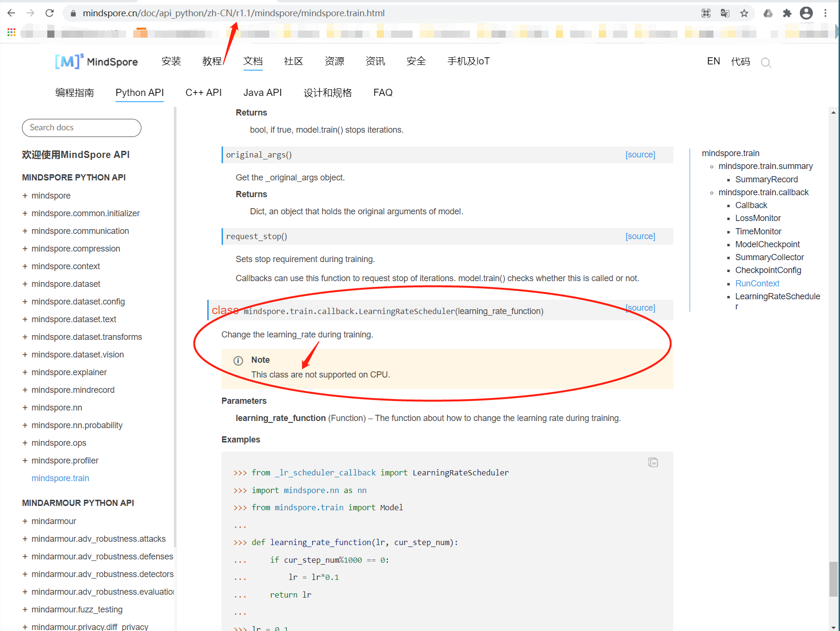This screenshot has width=840, height=631.
Task: Open the browser profile avatar
Action: (806, 13)
